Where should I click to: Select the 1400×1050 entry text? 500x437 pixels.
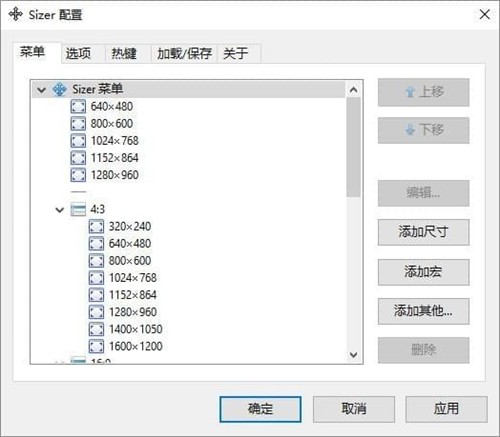click(136, 329)
